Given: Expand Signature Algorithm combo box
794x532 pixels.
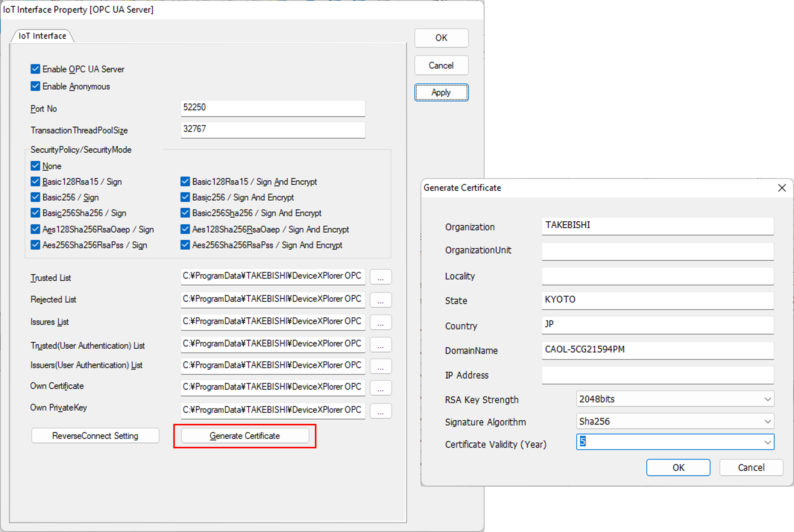Looking at the screenshot, I should 768,422.
